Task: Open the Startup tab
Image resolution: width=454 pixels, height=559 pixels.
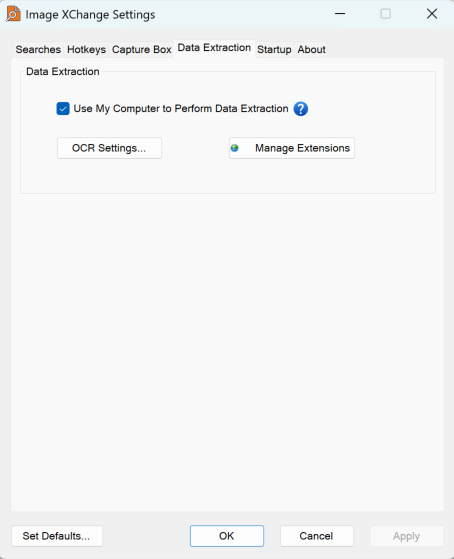Action: (274, 49)
